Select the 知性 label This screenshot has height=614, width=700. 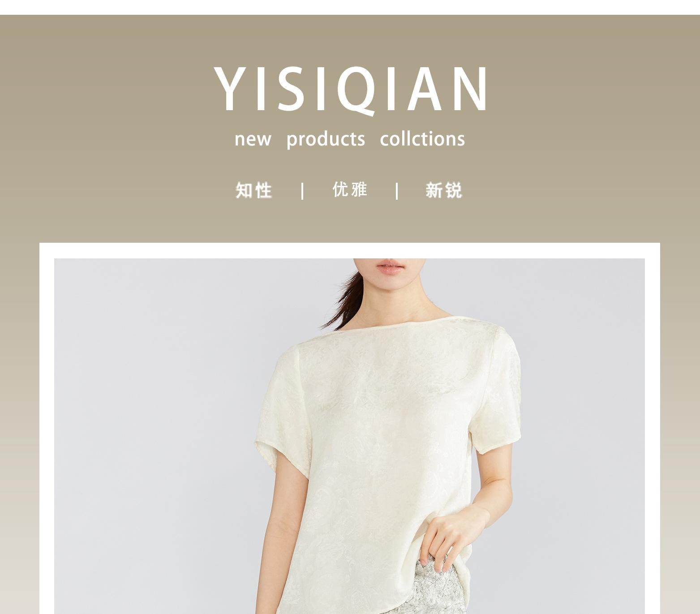tap(254, 190)
